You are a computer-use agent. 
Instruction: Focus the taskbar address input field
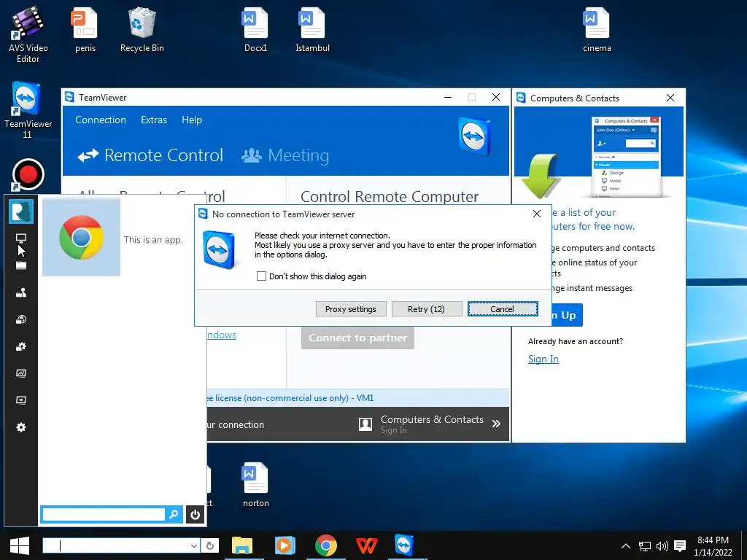click(x=116, y=545)
